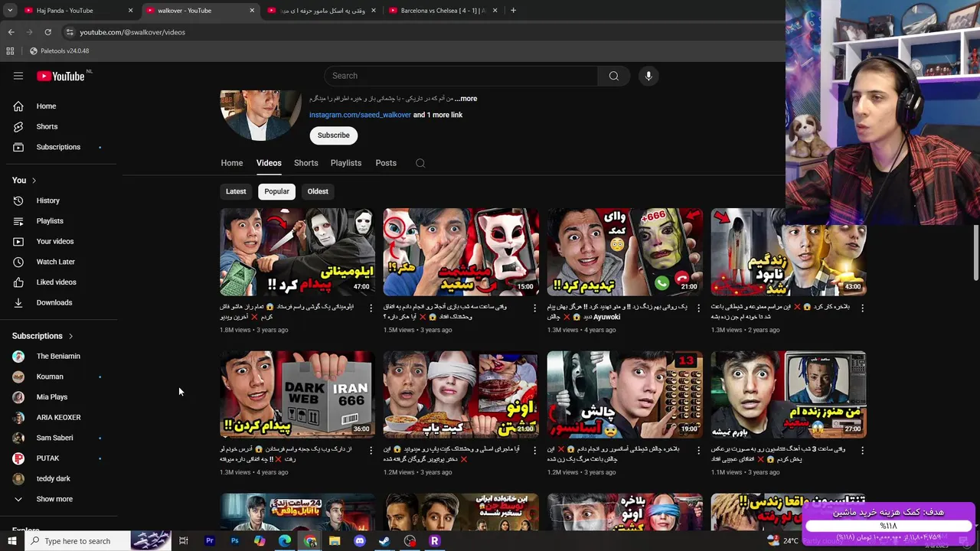Click the browser address bar URL
The image size is (980, 551).
pyautogui.click(x=132, y=32)
